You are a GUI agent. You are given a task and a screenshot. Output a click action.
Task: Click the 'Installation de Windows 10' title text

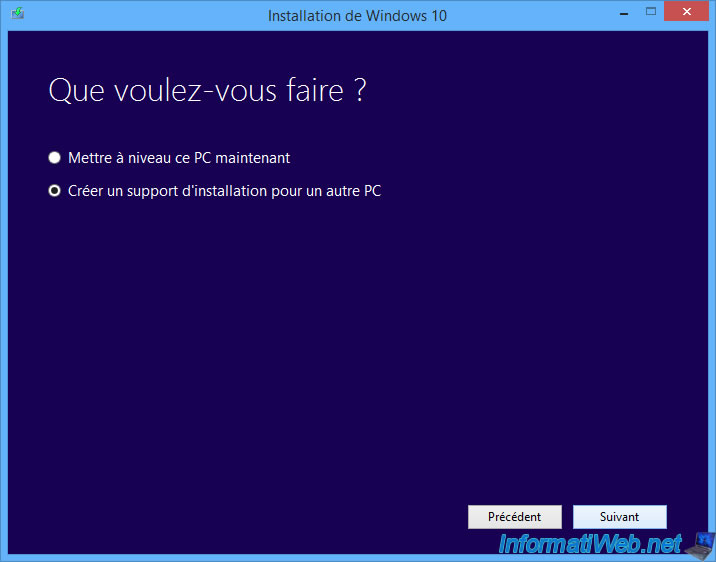[x=357, y=15]
